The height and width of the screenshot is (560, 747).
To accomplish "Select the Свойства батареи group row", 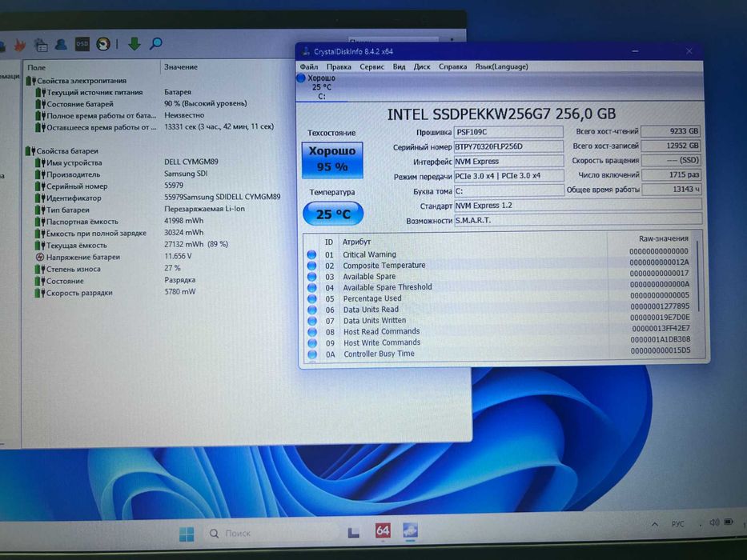I will pos(62,151).
